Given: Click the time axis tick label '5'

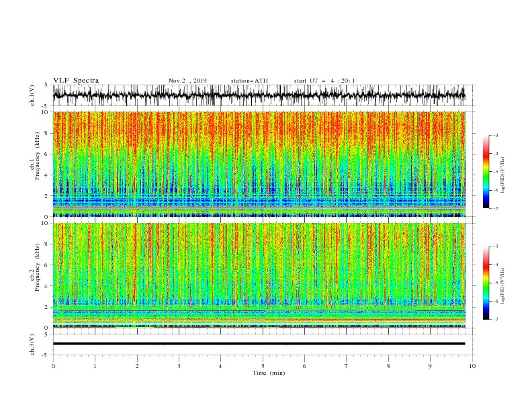Looking at the screenshot, I should (x=263, y=366).
